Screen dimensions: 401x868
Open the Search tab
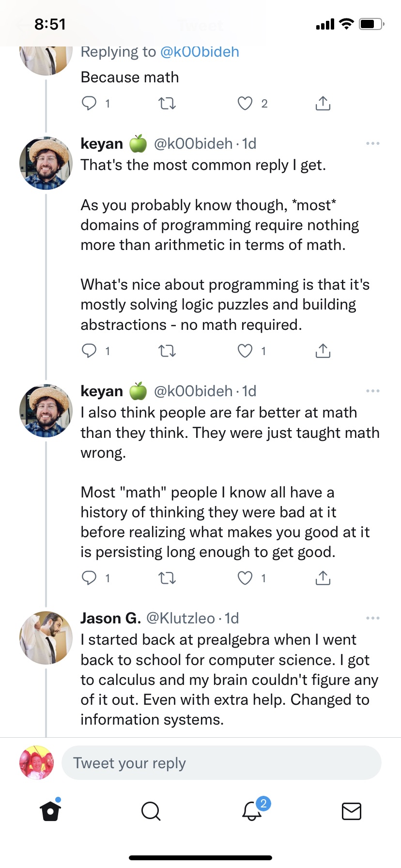(151, 811)
